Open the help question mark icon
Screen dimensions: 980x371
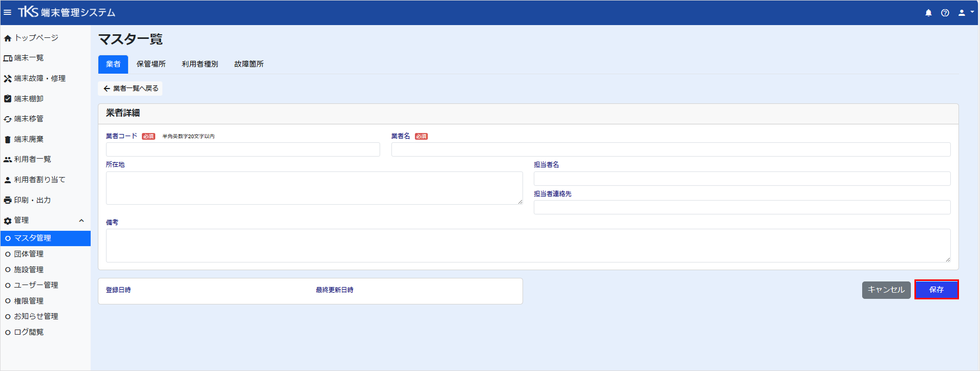click(945, 13)
